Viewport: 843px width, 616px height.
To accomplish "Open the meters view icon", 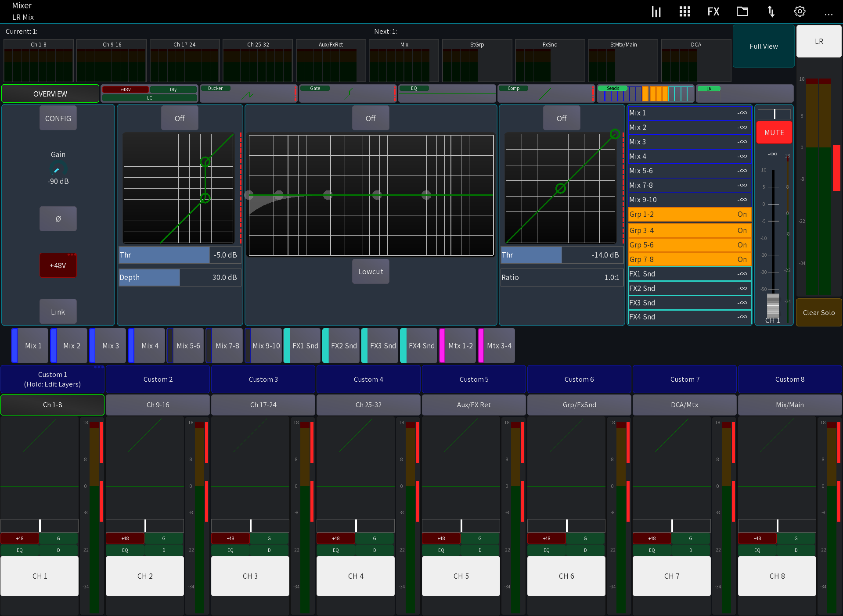I will pyautogui.click(x=656, y=11).
